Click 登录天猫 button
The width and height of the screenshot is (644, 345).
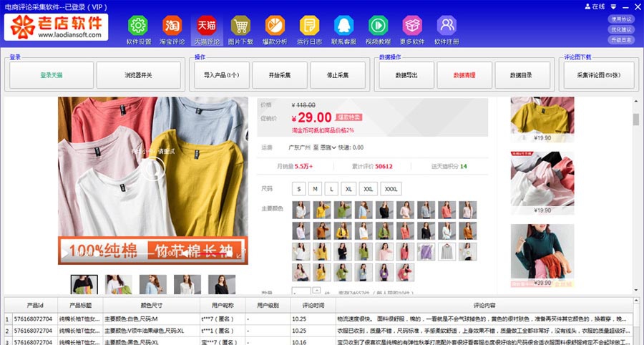[x=52, y=75]
